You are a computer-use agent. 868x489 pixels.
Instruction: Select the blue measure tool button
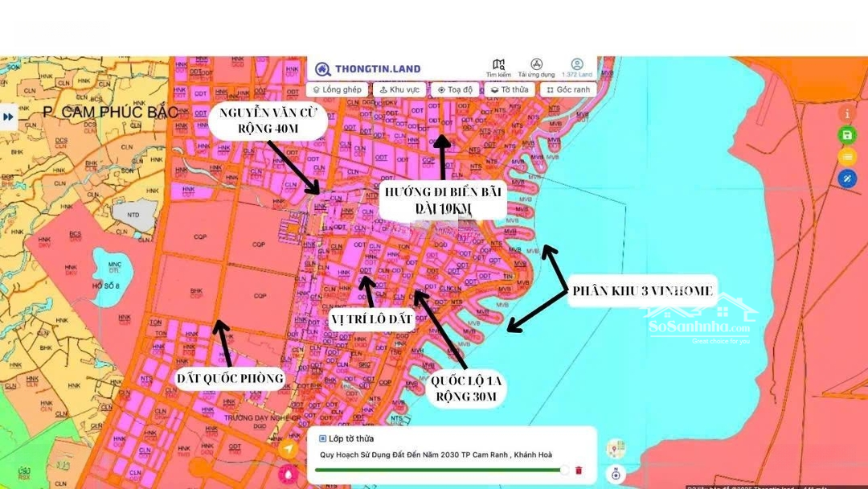(x=846, y=179)
